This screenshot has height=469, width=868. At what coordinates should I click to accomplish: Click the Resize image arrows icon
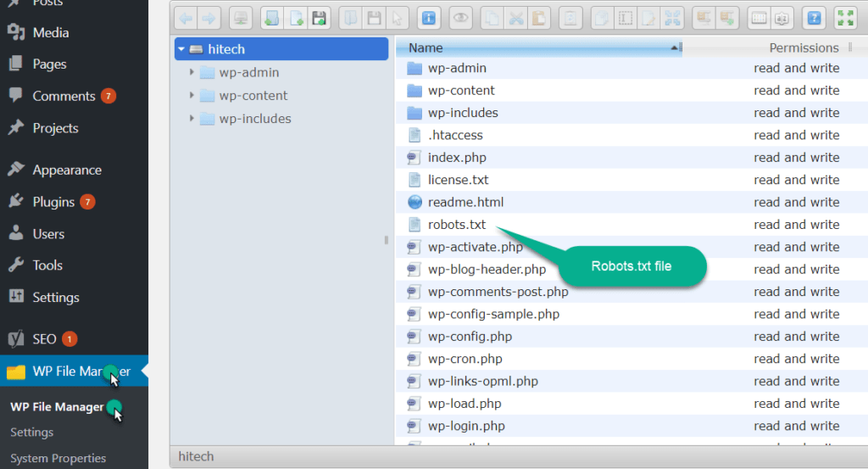coord(672,19)
